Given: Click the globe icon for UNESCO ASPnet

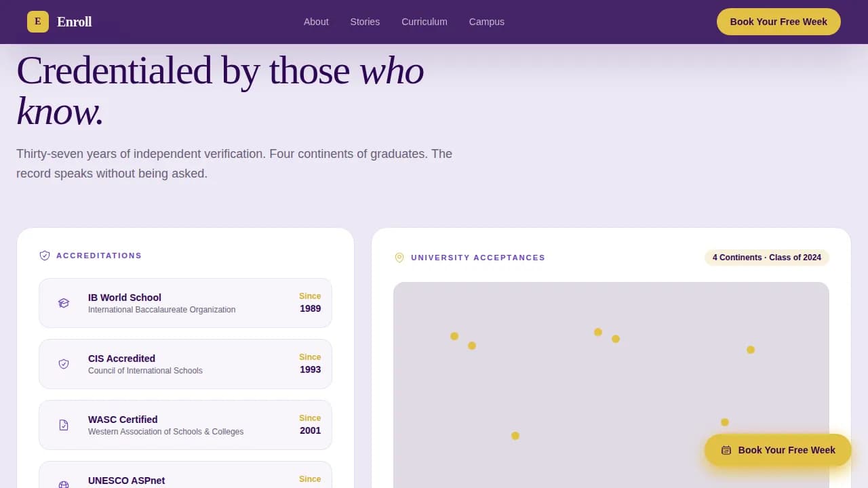Looking at the screenshot, I should point(64,484).
